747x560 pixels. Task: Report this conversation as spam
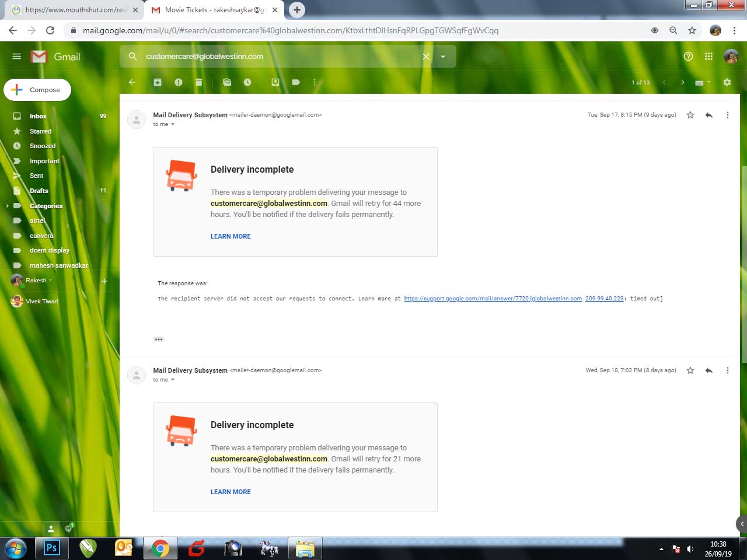[x=179, y=82]
